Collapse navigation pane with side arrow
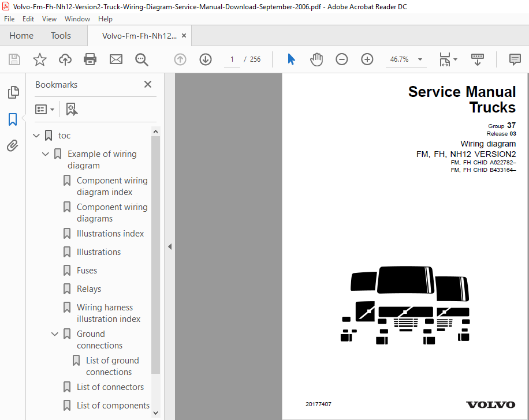The width and height of the screenshot is (529, 420). [170, 246]
